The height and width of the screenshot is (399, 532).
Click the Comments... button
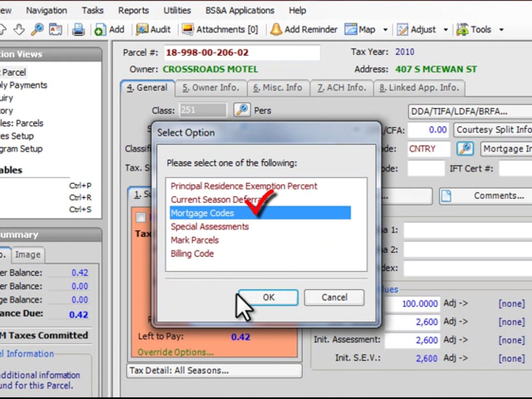point(486,196)
